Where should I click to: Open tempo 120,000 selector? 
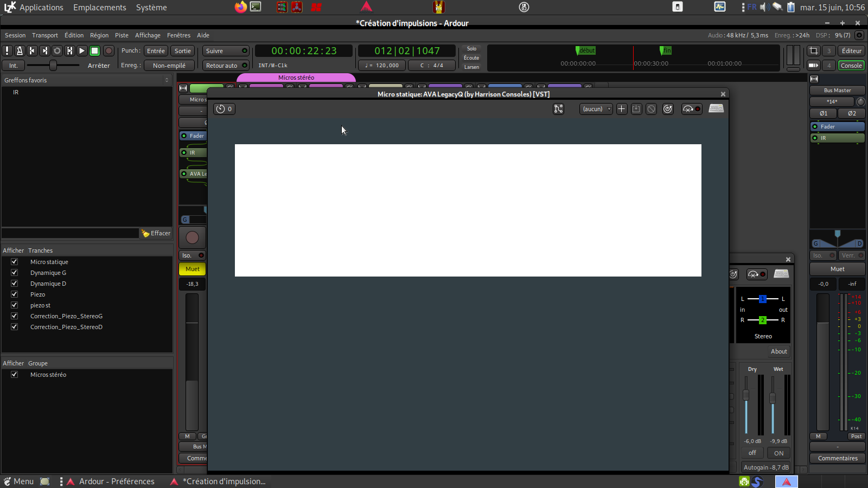click(382, 66)
